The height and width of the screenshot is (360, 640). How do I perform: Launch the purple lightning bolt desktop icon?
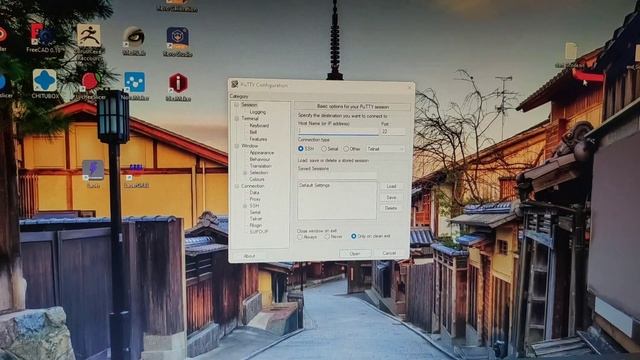click(93, 173)
